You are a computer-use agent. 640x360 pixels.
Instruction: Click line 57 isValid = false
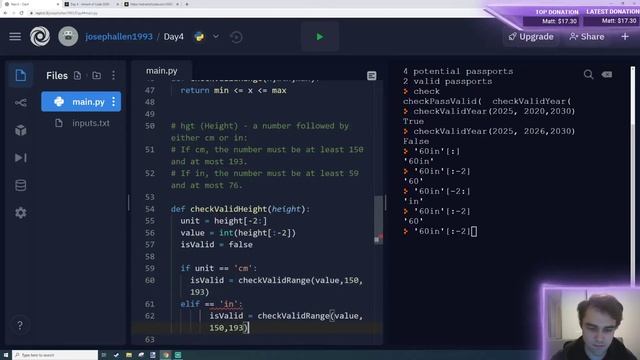(216, 244)
